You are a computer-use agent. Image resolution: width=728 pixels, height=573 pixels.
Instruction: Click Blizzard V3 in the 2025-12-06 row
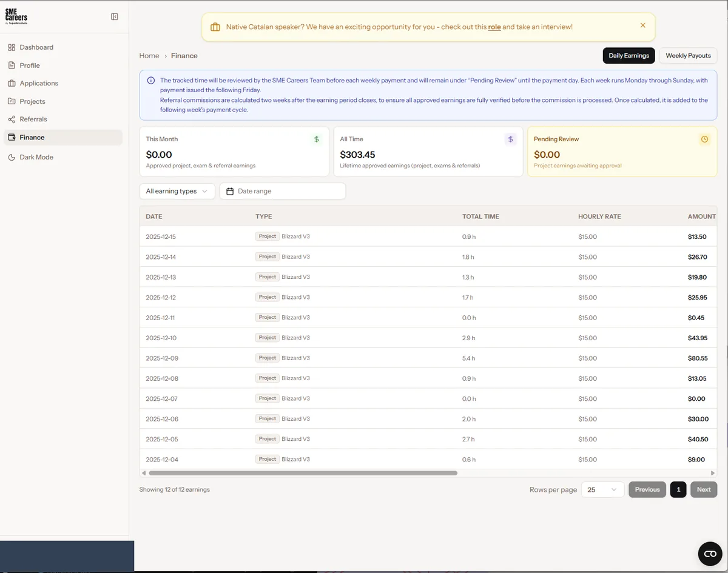click(x=295, y=419)
